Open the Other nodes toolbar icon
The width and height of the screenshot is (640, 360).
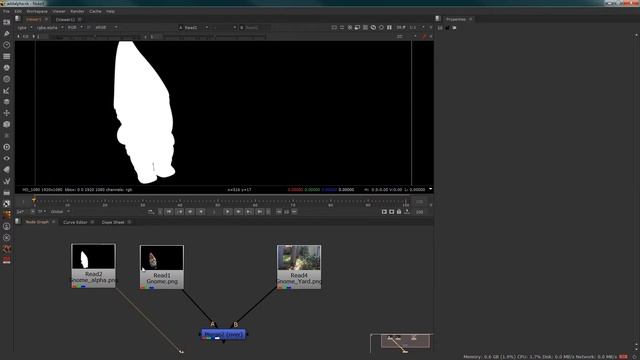7,192
